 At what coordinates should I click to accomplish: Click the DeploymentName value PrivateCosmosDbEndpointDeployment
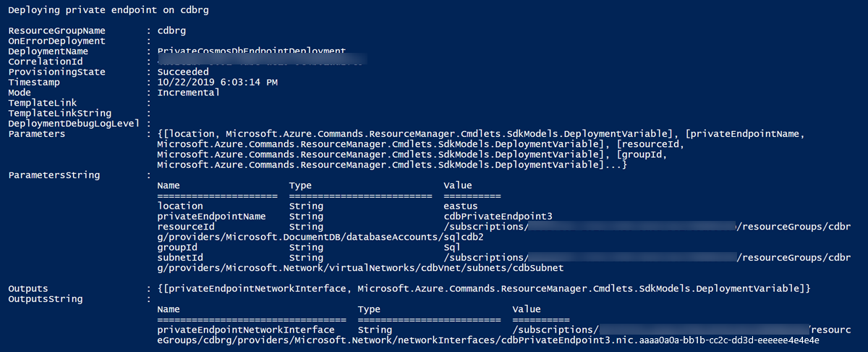click(x=251, y=51)
